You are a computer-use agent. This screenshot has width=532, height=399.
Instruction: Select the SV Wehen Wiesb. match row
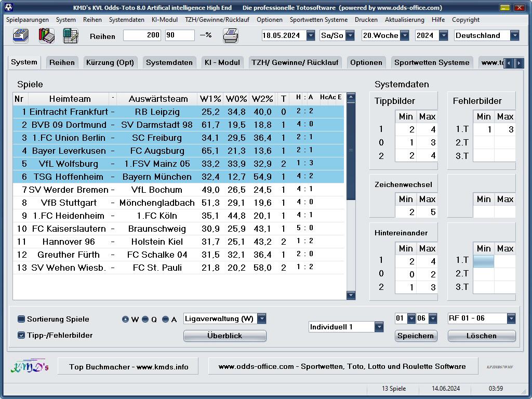[x=179, y=268]
